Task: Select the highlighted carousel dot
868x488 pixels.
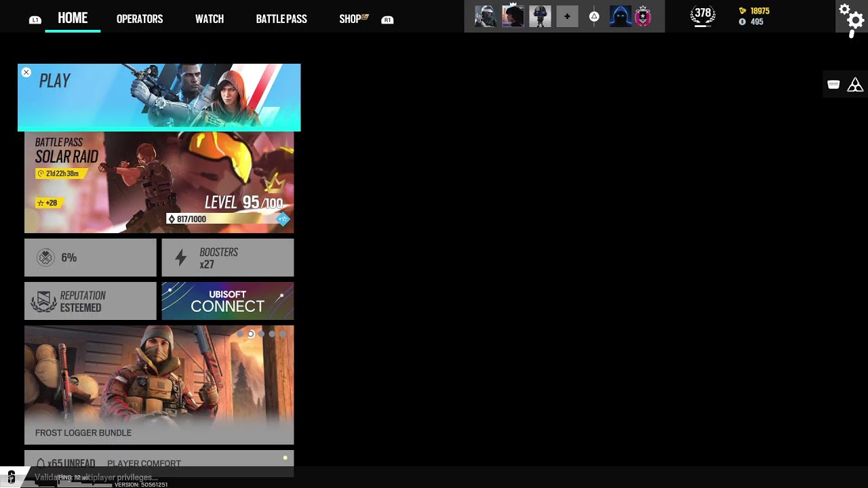Action: tap(251, 333)
